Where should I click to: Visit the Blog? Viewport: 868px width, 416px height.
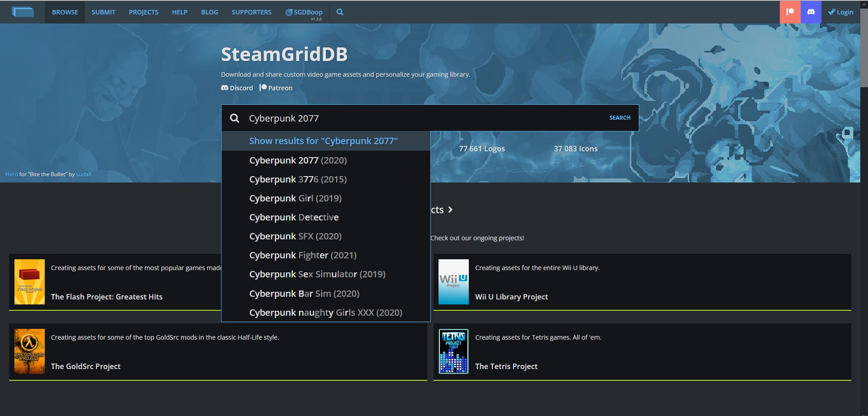210,12
